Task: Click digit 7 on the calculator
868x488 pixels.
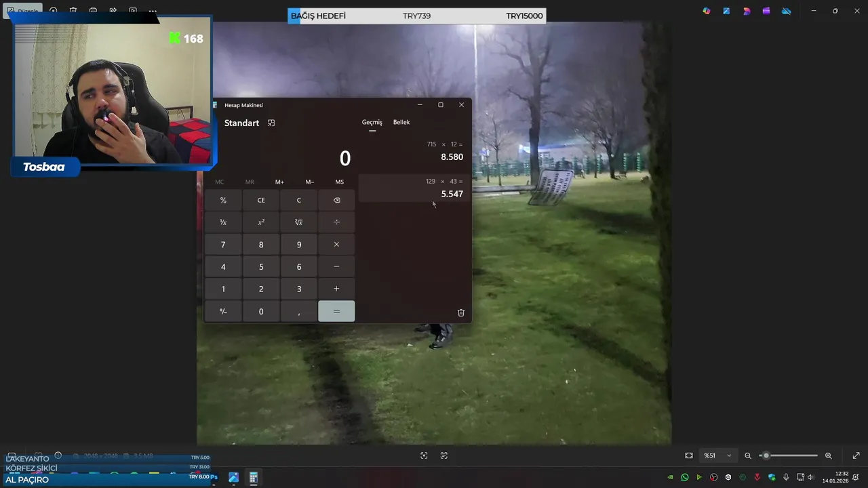Action: (223, 245)
